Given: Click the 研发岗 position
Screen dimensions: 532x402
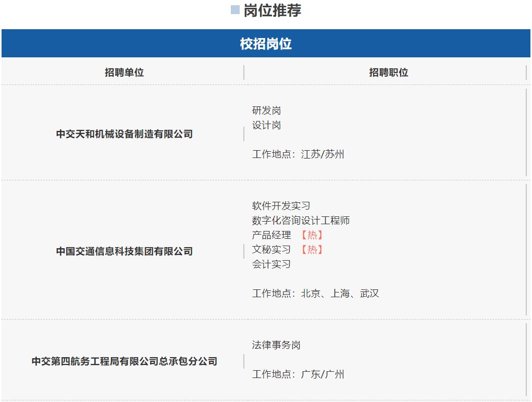Looking at the screenshot, I should [x=266, y=111].
